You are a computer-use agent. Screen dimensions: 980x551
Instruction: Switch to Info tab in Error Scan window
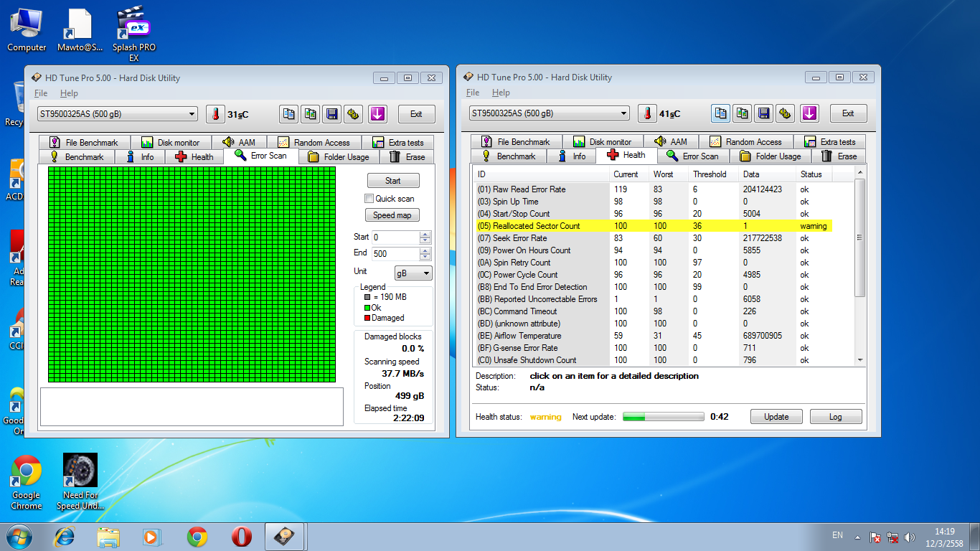[139, 157]
